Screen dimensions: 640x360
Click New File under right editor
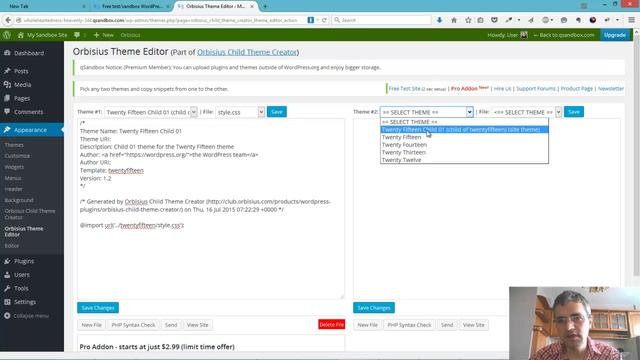pos(367,325)
